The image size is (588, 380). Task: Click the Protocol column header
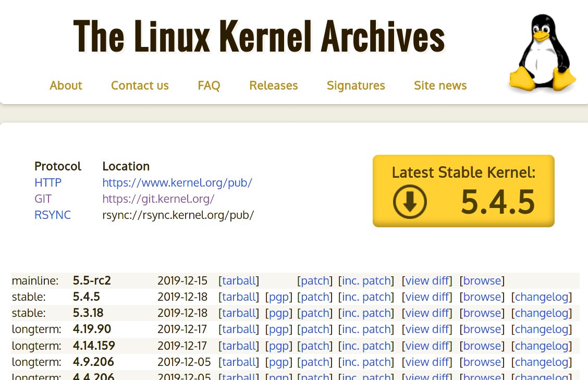58,166
